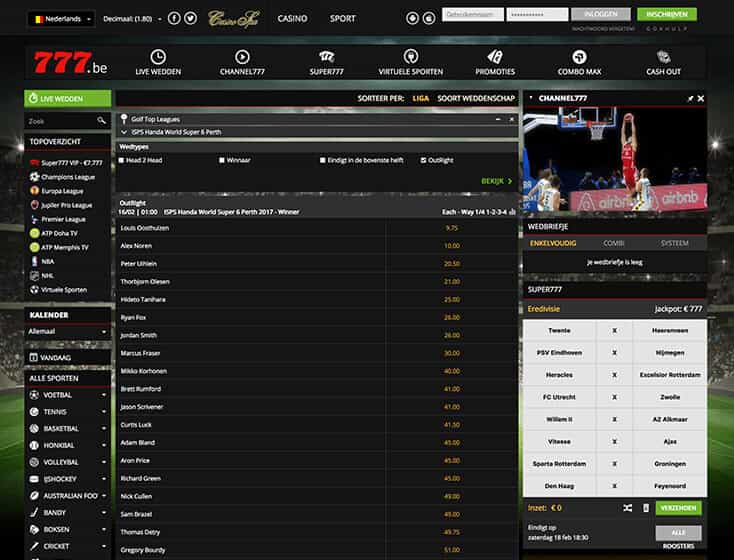Image resolution: width=734 pixels, height=560 pixels.
Task: Select the Enkelvoudig bet slip tab
Action: coord(553,243)
